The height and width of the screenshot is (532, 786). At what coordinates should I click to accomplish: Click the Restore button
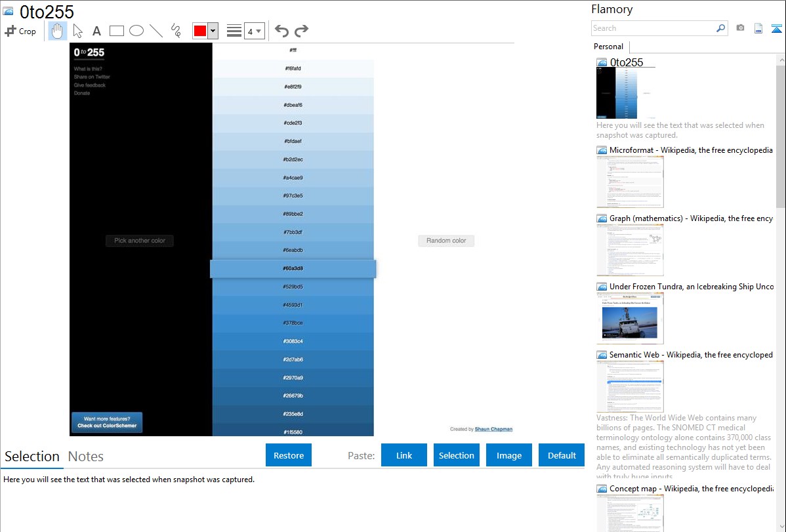click(289, 455)
